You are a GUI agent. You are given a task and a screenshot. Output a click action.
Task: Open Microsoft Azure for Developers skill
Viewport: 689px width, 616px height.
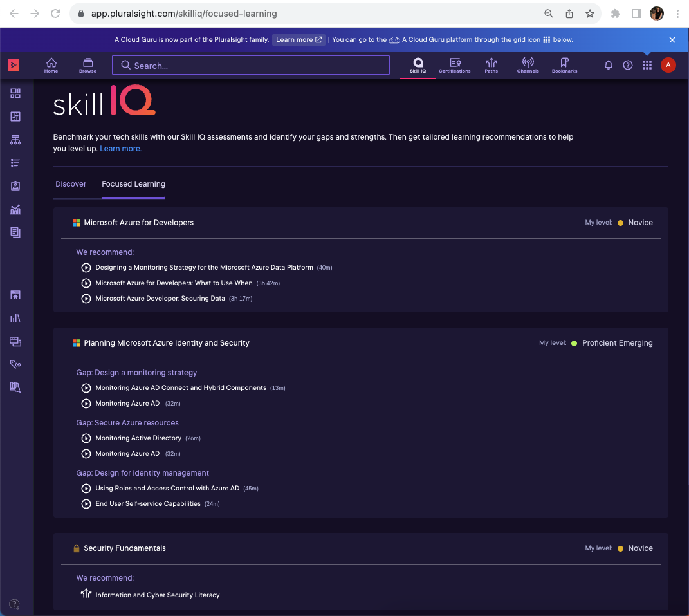[x=139, y=223]
